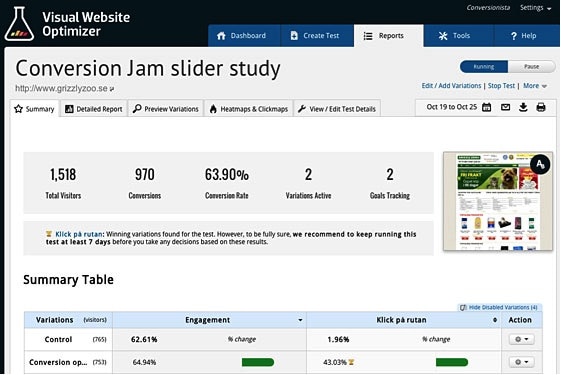Click the 2 Goals Tracking stat
This screenshot has width=561, height=375.
pyautogui.click(x=390, y=183)
